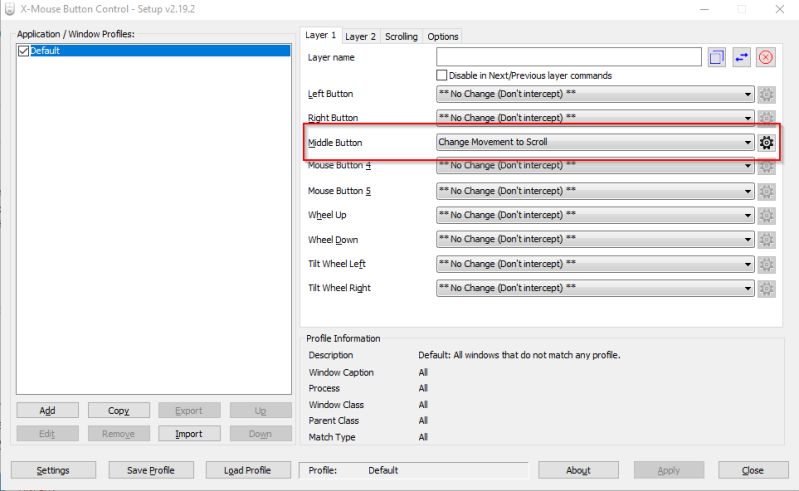
Task: Click the gear icon for Left Button
Action: click(x=766, y=94)
